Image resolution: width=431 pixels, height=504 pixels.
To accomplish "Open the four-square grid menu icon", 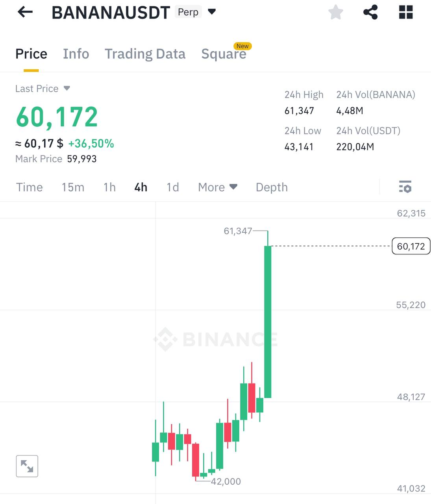I will click(406, 12).
